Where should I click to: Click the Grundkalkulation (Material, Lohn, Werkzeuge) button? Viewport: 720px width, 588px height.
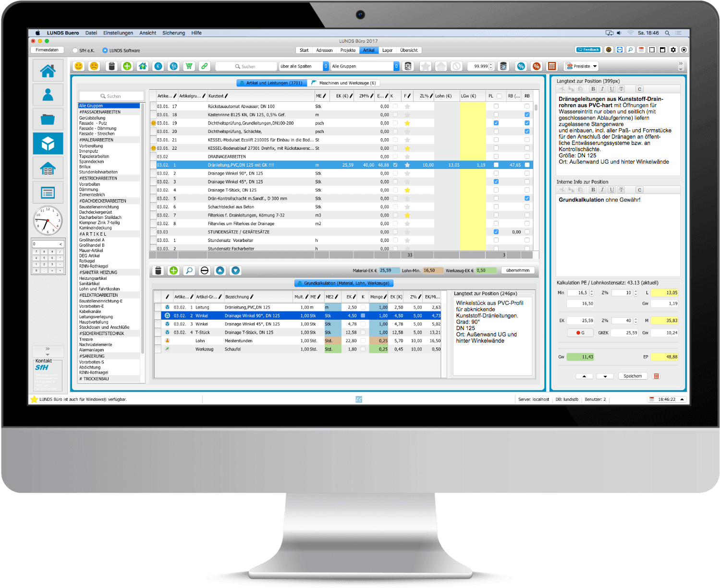[343, 283]
